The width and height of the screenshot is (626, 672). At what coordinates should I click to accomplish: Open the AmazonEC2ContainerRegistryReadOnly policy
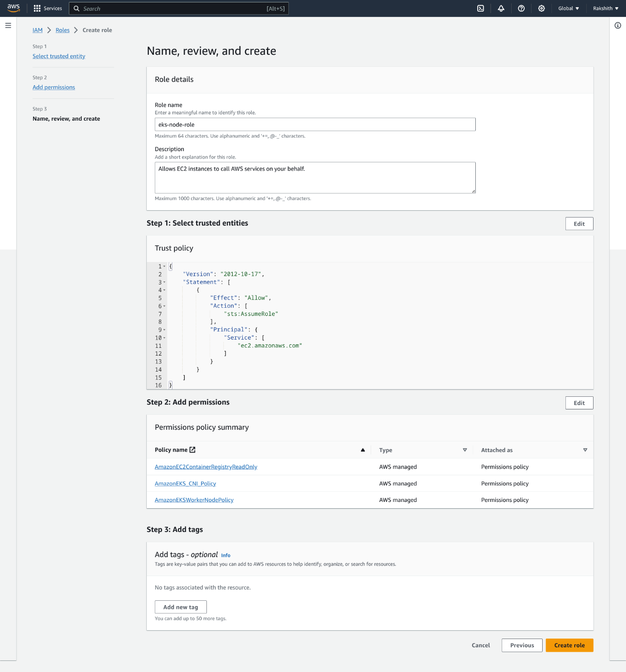pyautogui.click(x=206, y=467)
